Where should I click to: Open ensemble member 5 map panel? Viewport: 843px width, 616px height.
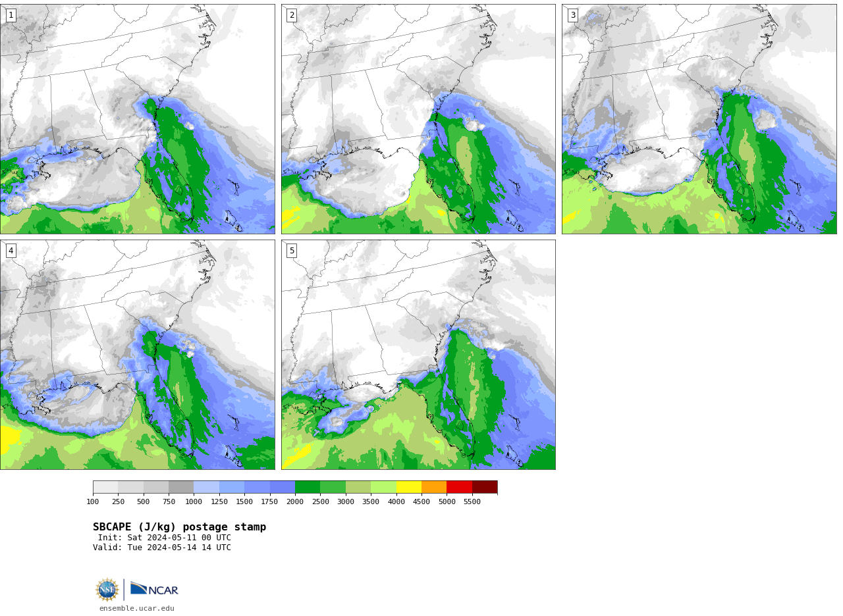coord(418,355)
